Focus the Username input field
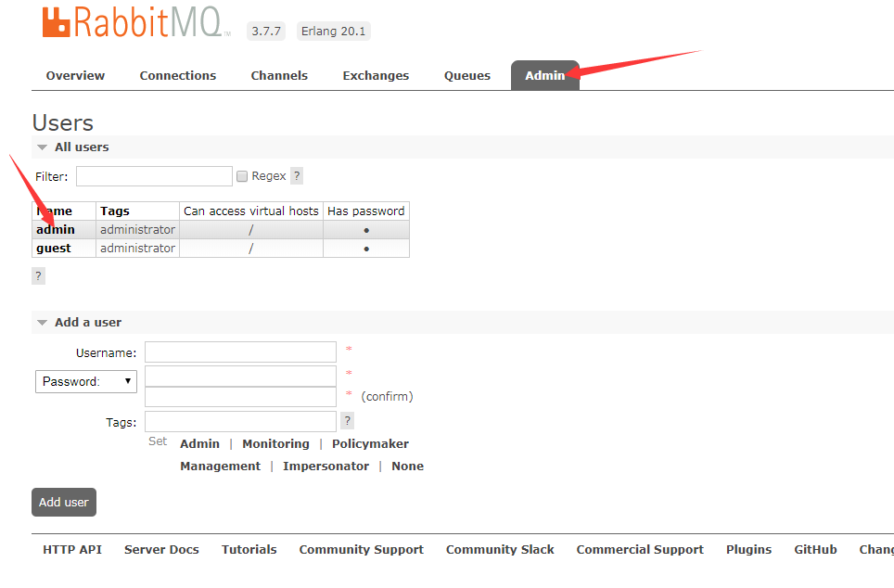The width and height of the screenshot is (894, 588). [x=240, y=352]
